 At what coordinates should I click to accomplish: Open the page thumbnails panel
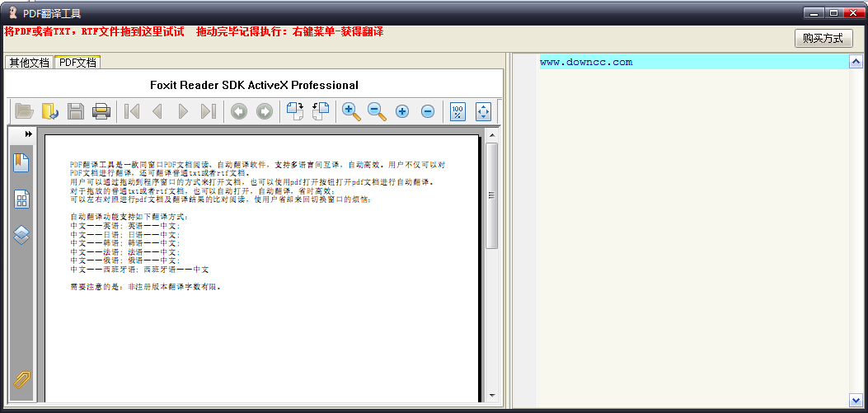click(x=21, y=199)
